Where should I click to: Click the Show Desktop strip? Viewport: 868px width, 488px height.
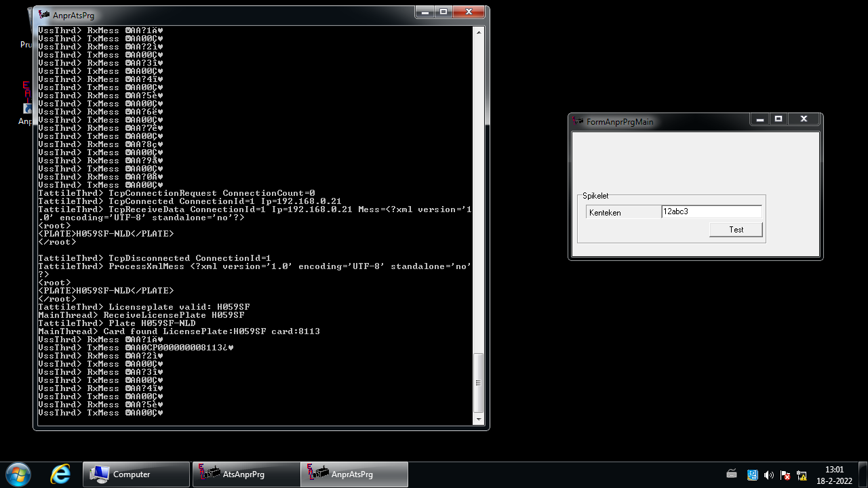coord(863,474)
